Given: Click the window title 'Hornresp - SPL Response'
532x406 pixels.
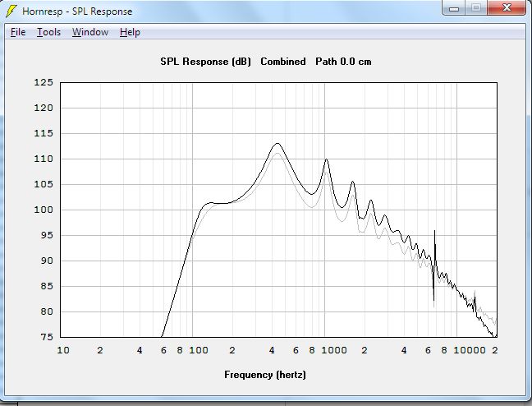Looking at the screenshot, I should [x=77, y=12].
